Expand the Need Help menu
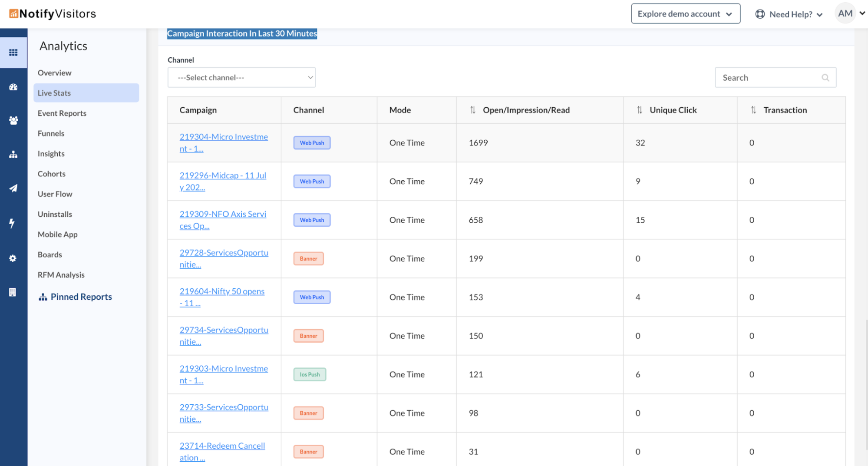 tap(789, 14)
